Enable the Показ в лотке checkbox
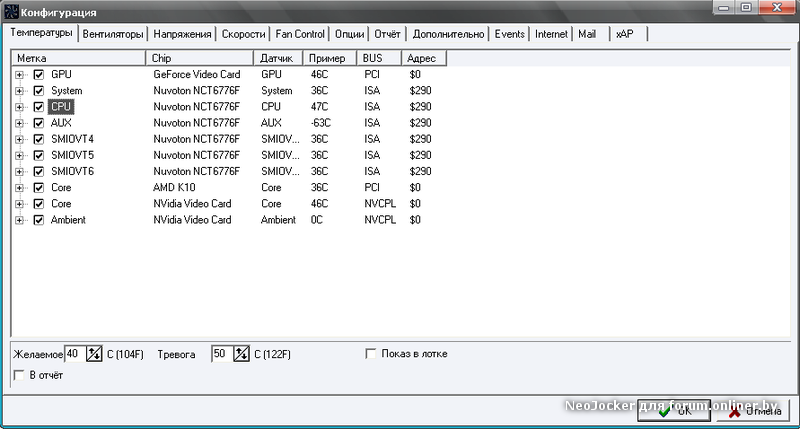Screen dimensions: 800x429 (371, 354)
